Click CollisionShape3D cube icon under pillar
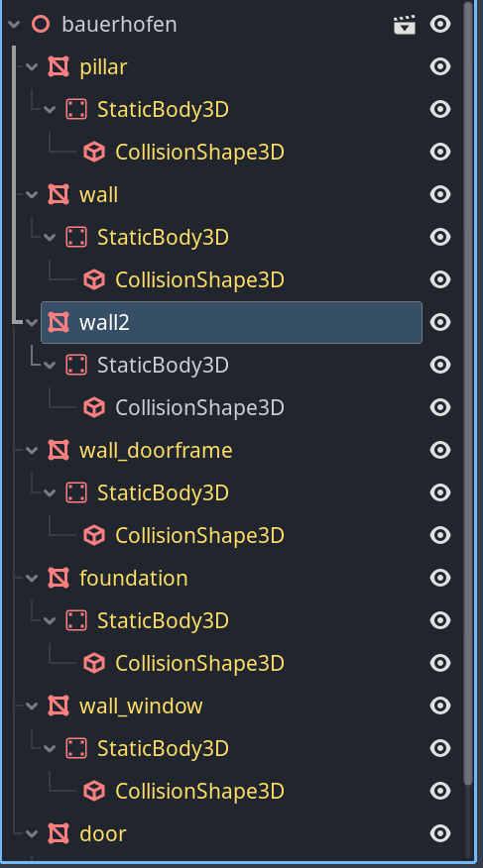Screen dimensions: 483x868 (94, 153)
